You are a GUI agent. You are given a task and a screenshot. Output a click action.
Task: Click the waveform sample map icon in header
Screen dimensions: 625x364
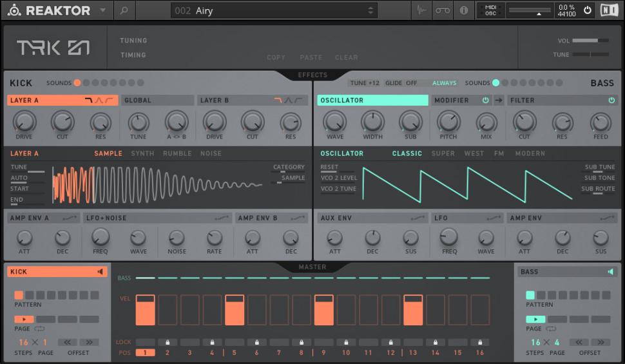pyautogui.click(x=421, y=10)
